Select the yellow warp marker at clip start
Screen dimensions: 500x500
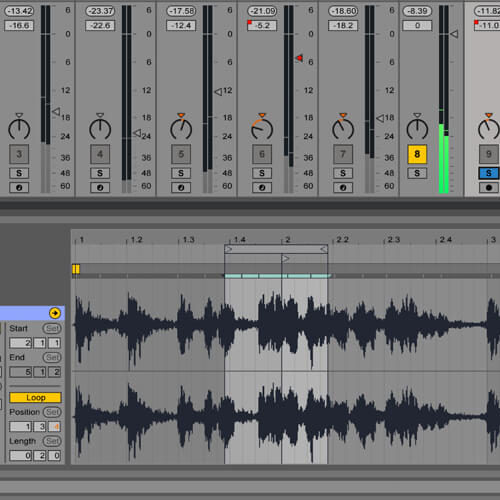[x=76, y=269]
